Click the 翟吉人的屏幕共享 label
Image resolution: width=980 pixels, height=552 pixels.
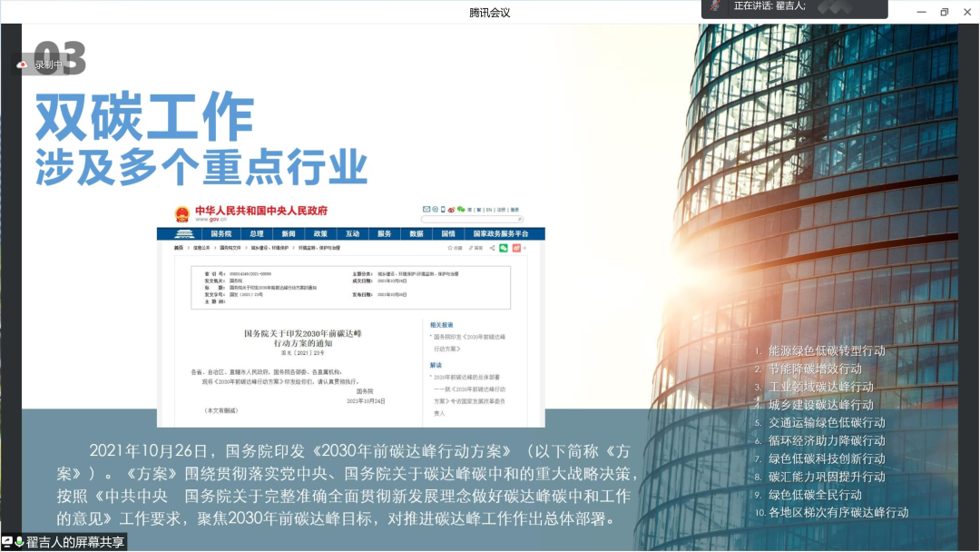click(75, 542)
